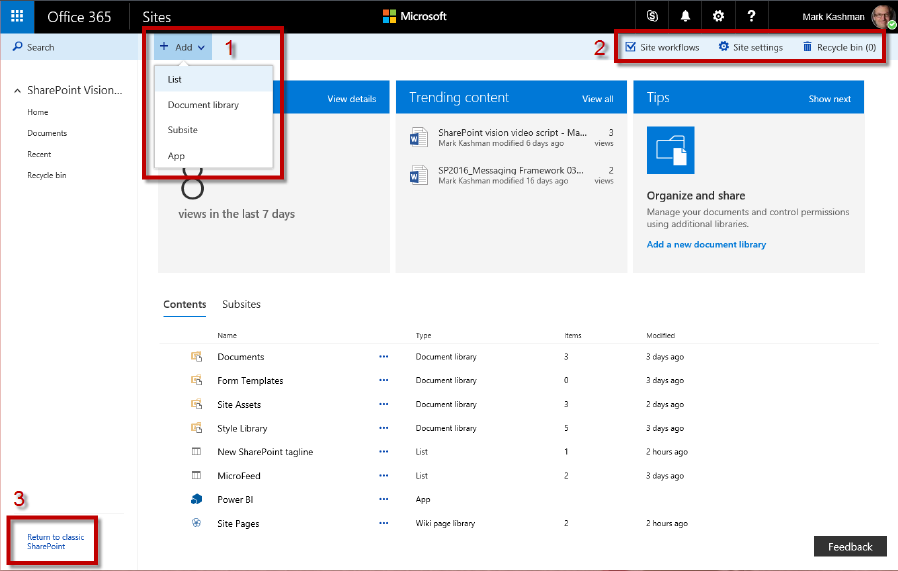Click Word icon for SharePoint vision video script
Image resolution: width=898 pixels, height=571 pixels.
coord(419,137)
